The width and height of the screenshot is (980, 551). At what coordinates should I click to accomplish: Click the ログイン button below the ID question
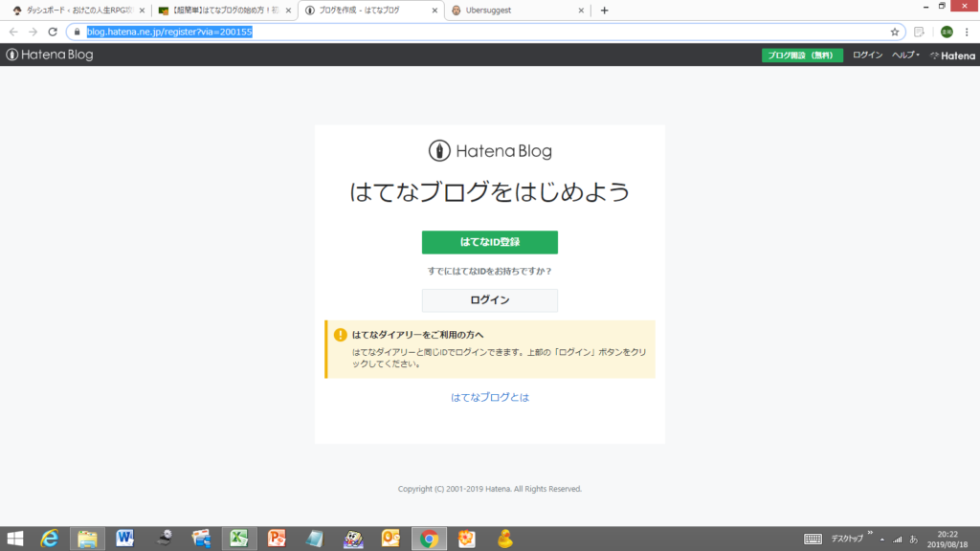pyautogui.click(x=490, y=300)
